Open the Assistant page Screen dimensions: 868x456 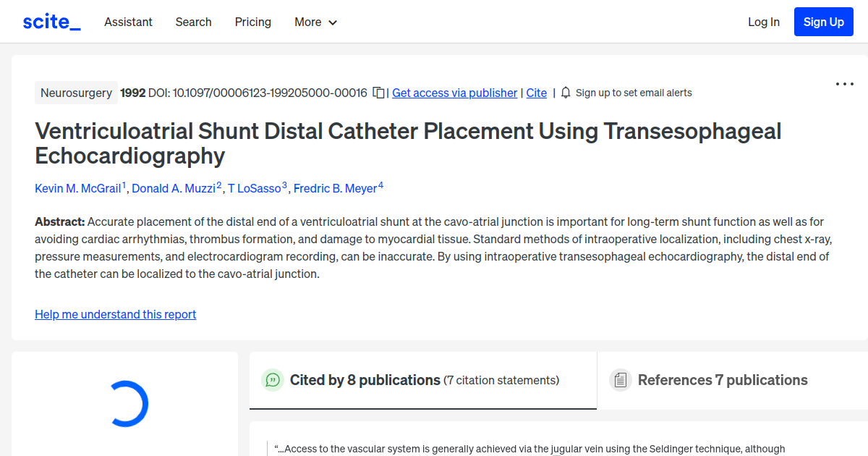point(128,22)
